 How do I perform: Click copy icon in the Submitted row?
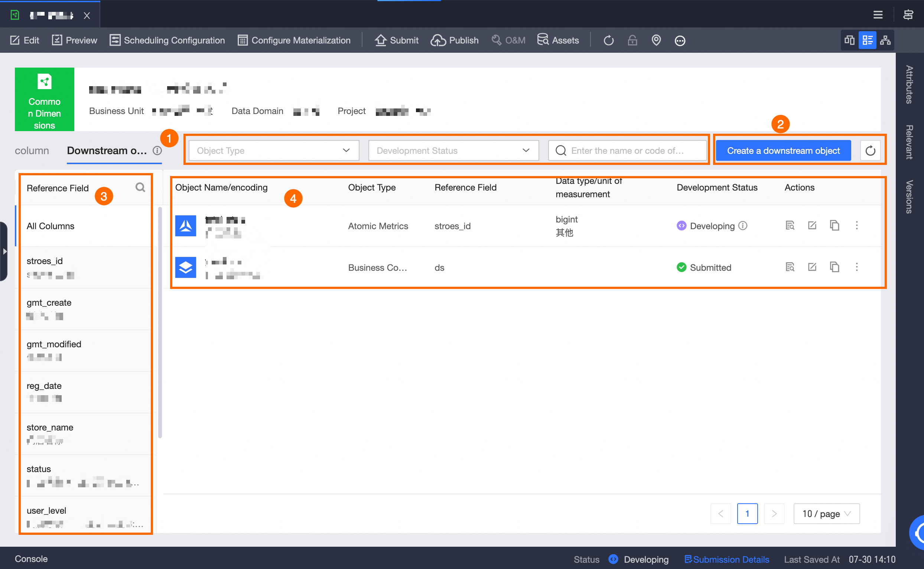coord(834,267)
